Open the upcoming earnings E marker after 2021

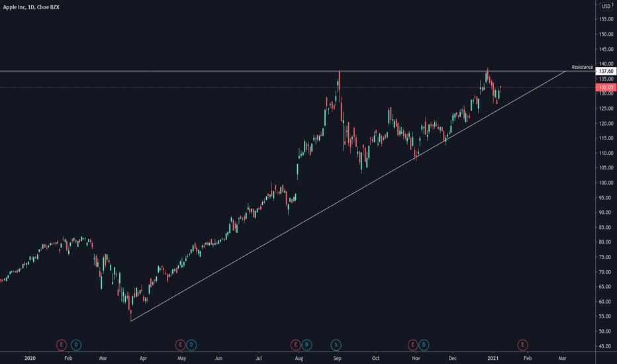[x=522, y=345]
